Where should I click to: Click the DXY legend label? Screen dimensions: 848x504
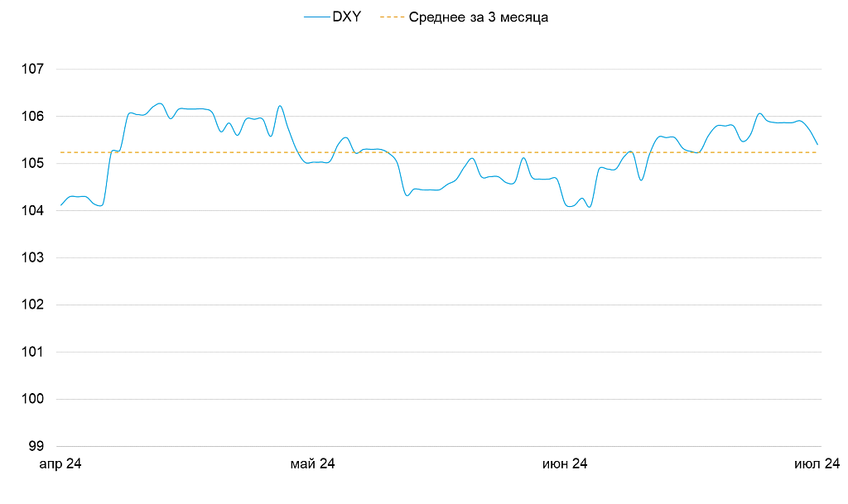click(346, 17)
